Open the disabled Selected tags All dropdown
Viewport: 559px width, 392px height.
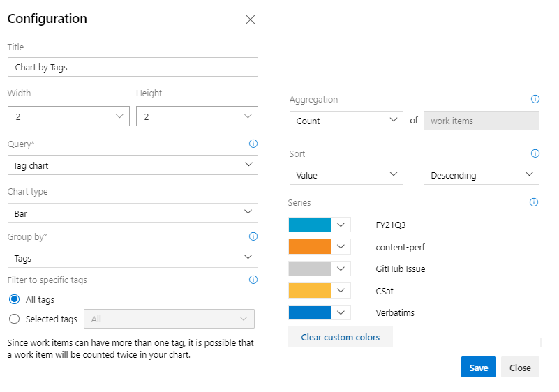tap(169, 319)
